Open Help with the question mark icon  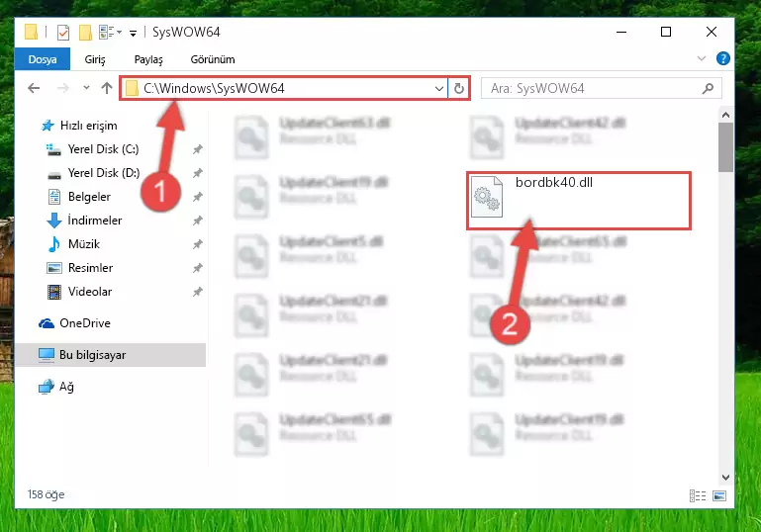tap(722, 58)
